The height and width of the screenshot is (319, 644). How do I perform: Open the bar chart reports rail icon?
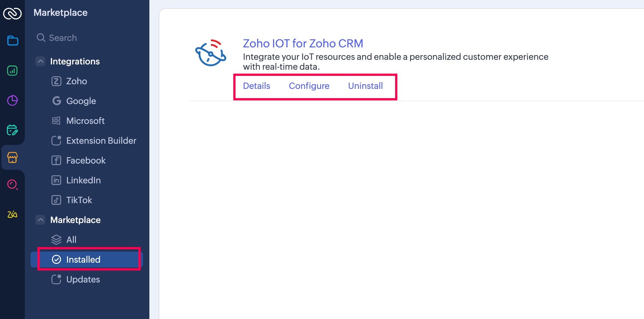pyautogui.click(x=12, y=71)
